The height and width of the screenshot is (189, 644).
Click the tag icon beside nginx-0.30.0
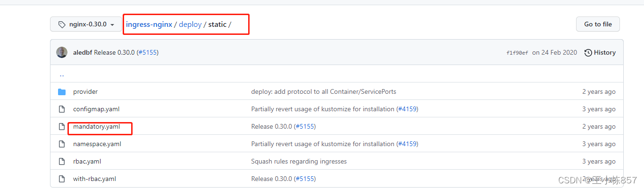(62, 24)
